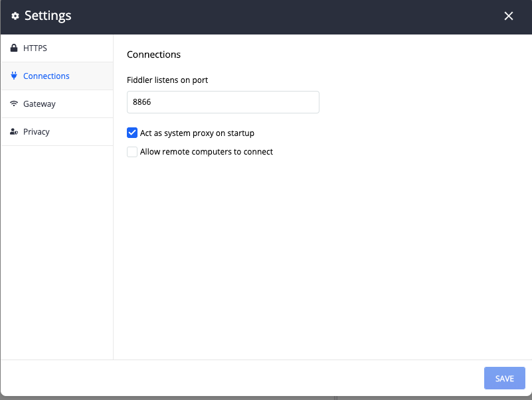Focus the port field showing 8866
Viewport: 532px width, 400px height.
coord(222,103)
